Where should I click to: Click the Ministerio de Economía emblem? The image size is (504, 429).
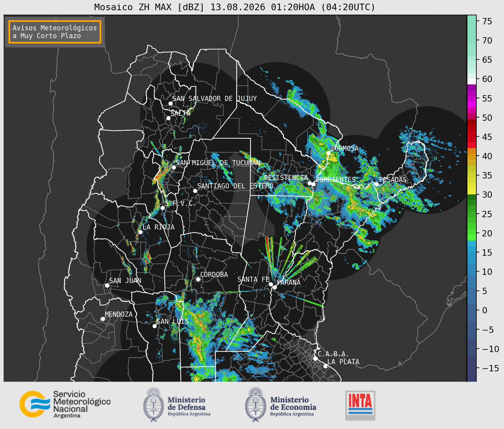pos(256,404)
